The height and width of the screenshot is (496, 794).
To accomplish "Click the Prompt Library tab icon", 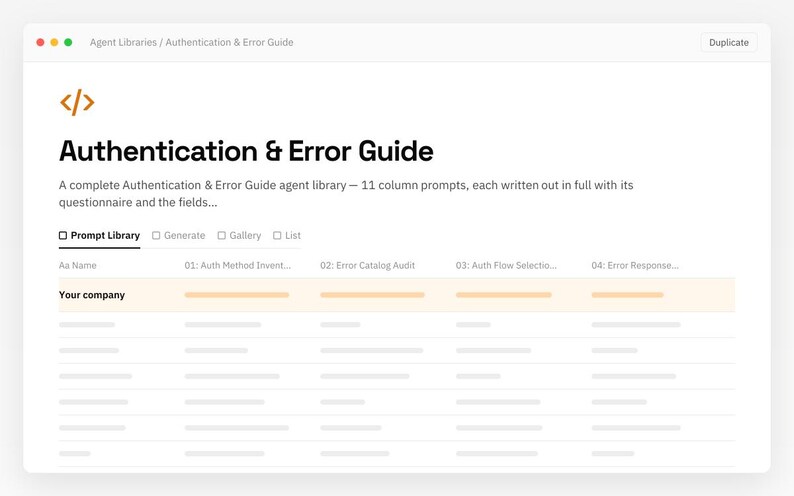I will (x=63, y=235).
